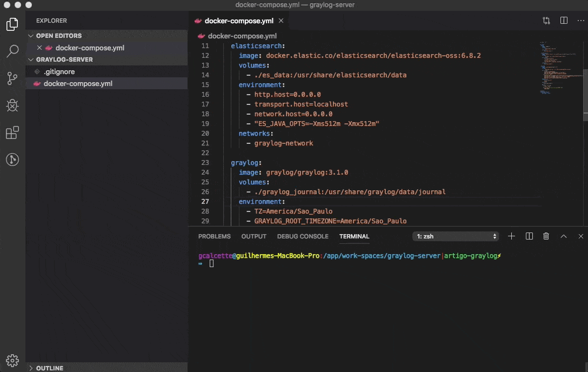The width and height of the screenshot is (588, 372).
Task: Open the GitLens icon in activity bar
Action: click(x=12, y=160)
